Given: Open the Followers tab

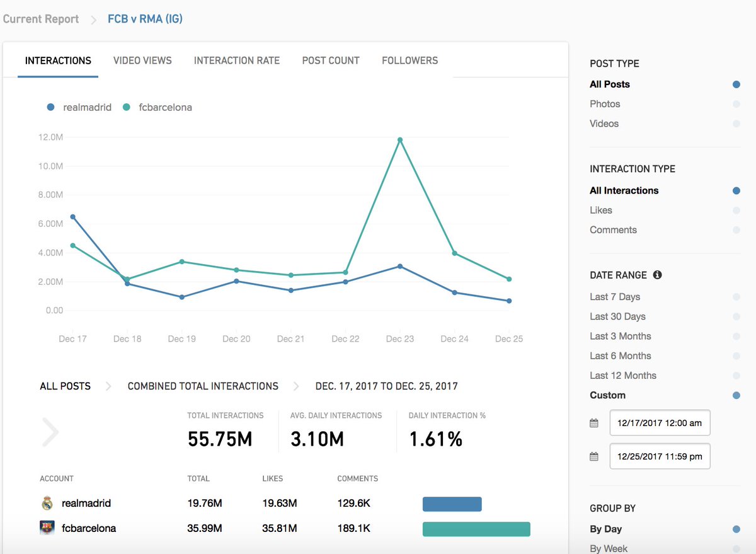Looking at the screenshot, I should click(x=410, y=61).
